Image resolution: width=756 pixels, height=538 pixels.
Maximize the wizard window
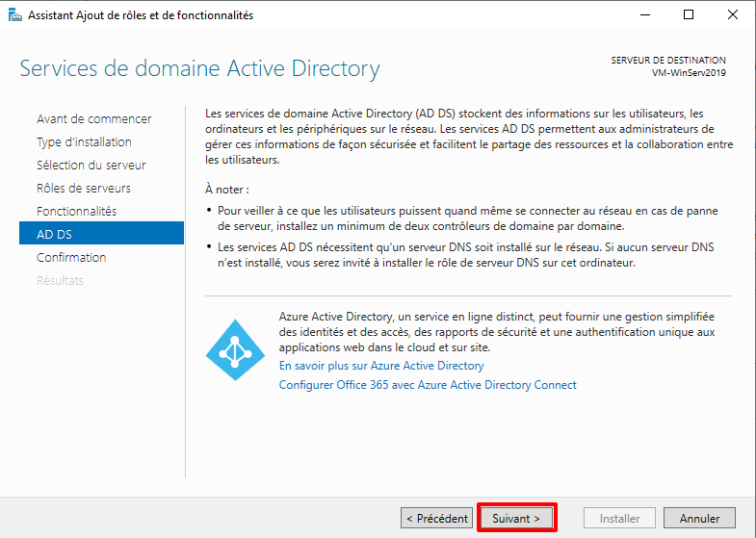point(689,15)
